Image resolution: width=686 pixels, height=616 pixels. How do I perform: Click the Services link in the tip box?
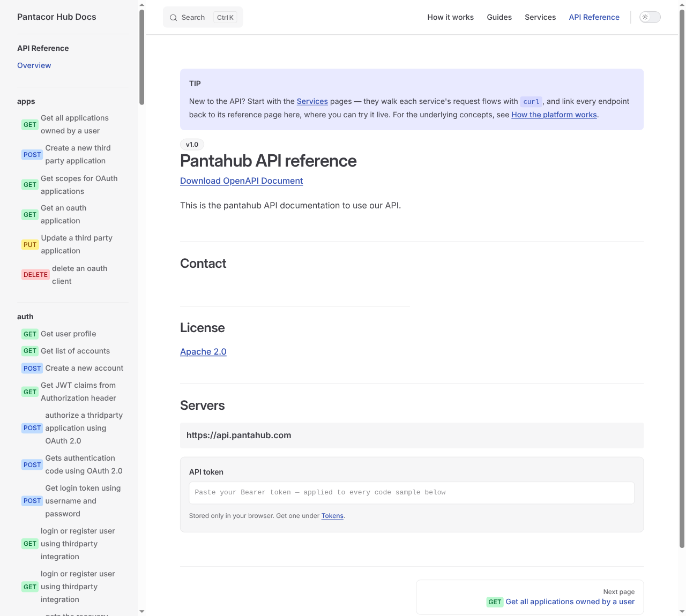coord(312,101)
